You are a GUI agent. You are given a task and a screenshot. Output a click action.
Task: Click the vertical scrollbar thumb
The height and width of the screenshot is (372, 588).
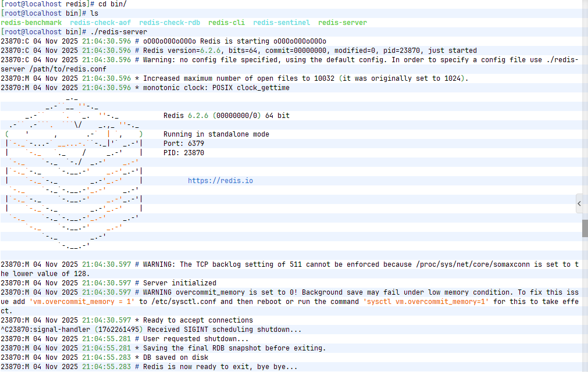[x=585, y=228]
